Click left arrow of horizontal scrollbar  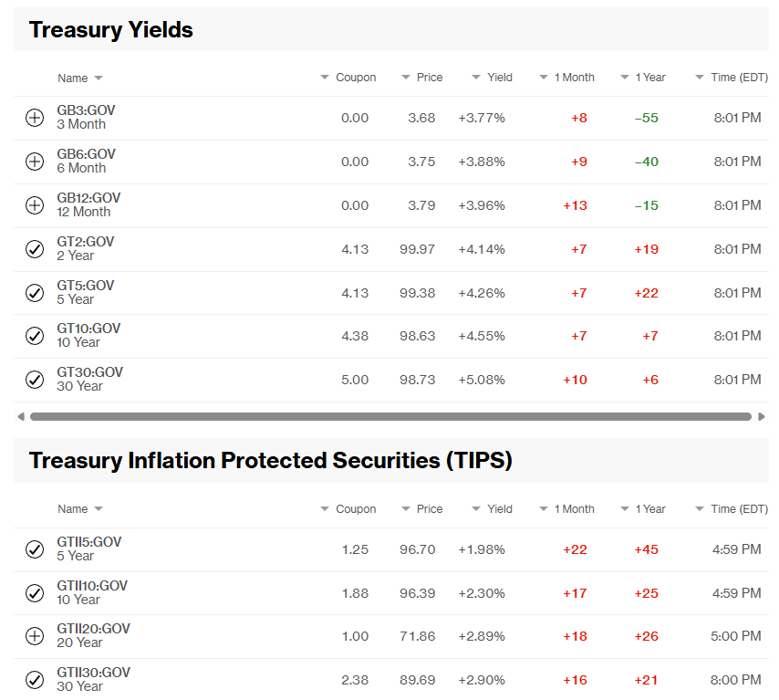(x=21, y=416)
